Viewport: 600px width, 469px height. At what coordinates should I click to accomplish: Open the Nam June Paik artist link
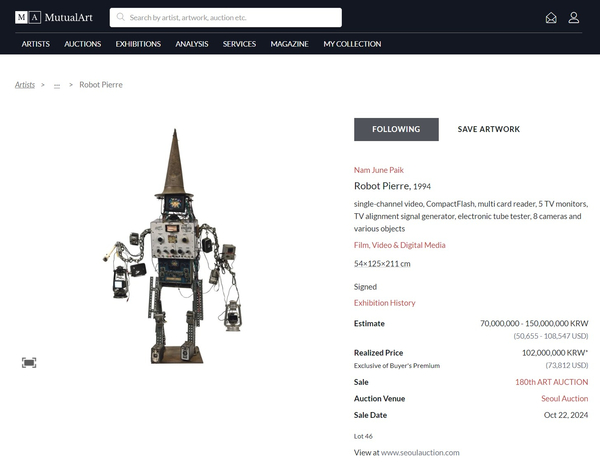coord(379,170)
